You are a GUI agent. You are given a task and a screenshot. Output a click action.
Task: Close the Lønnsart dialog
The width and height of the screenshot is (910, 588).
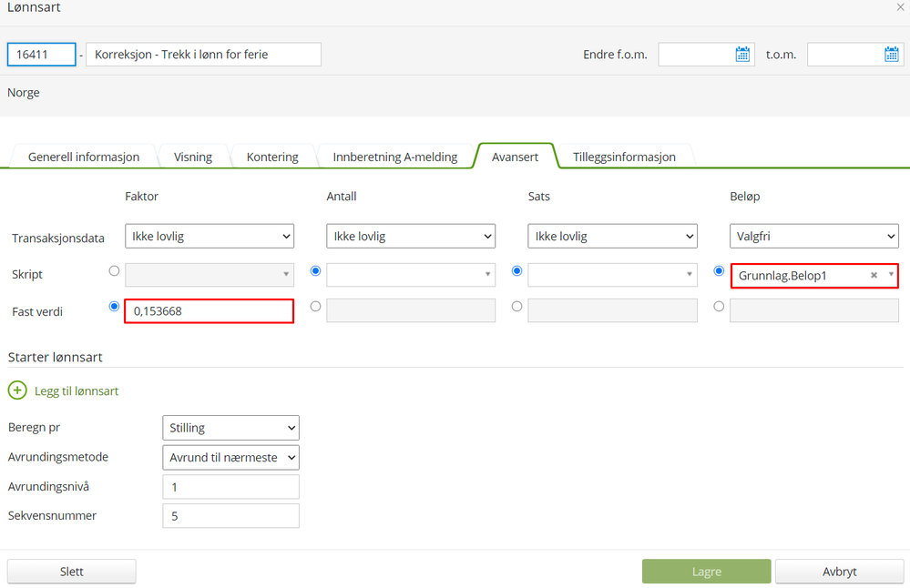tap(900, 7)
